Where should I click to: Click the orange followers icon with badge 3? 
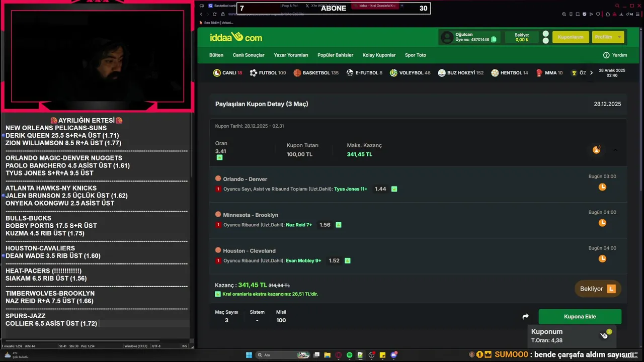pos(596,150)
